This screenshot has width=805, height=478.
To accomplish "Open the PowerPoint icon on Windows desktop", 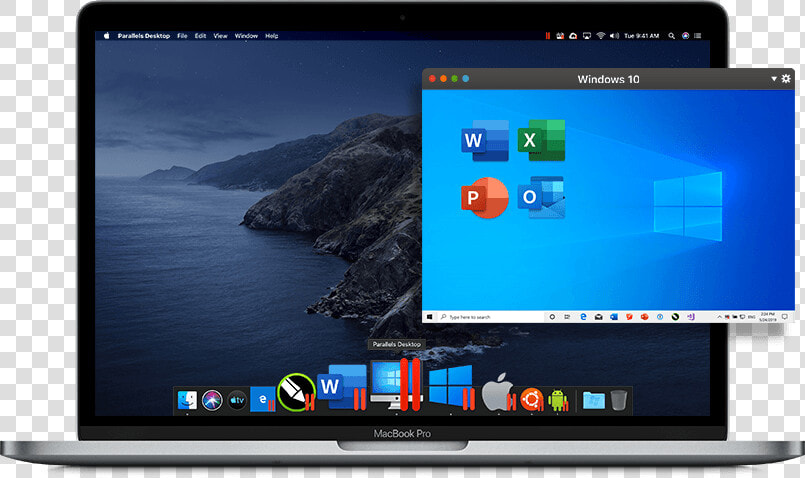I will (485, 198).
